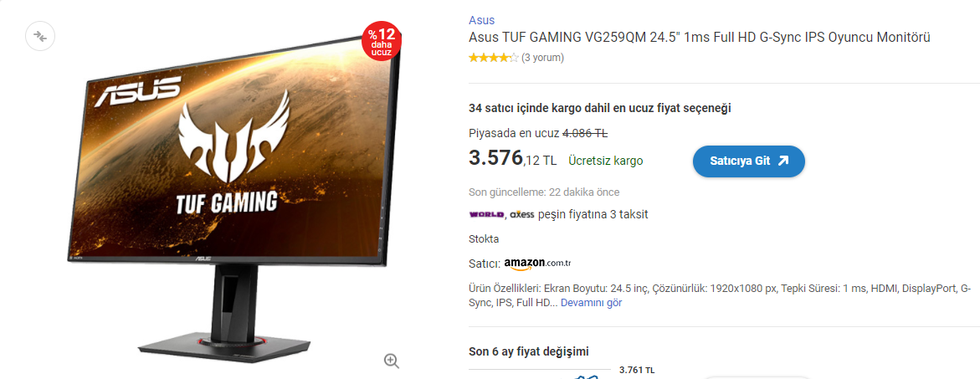Viewport: 980px width, 379px height.
Task: Click the arrow icon inside Satıcıya Git
Action: tap(783, 161)
